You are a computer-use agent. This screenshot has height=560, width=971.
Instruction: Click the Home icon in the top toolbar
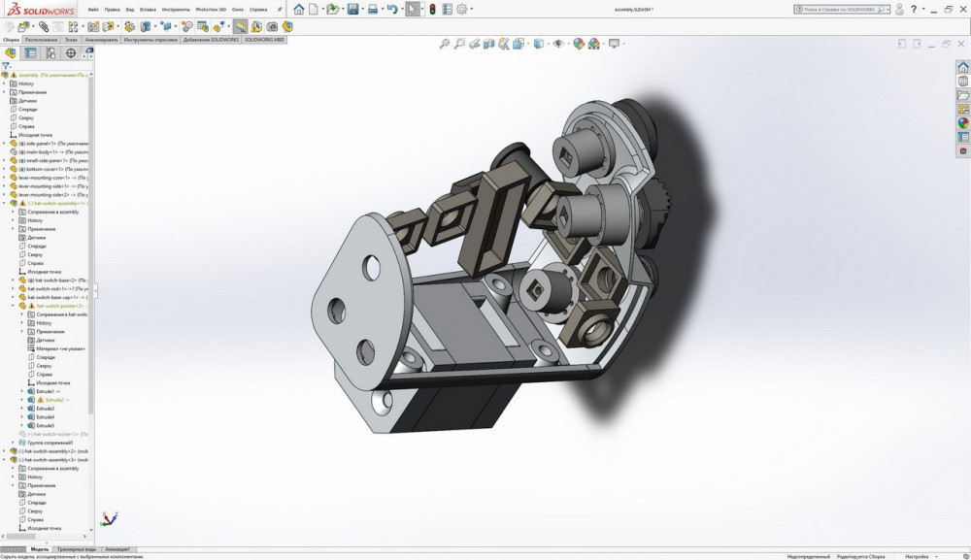299,9
